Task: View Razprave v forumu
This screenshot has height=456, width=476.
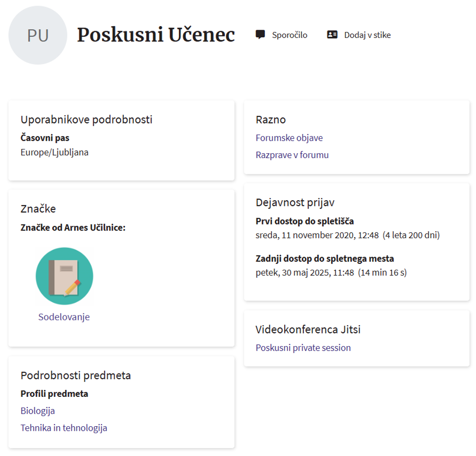Action: coord(292,155)
